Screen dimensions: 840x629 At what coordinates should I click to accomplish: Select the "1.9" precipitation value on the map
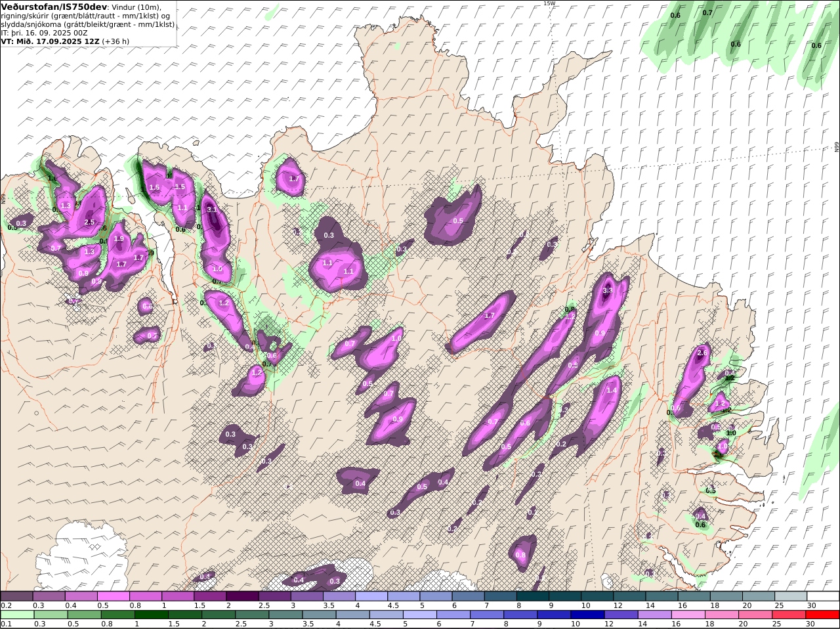pos(119,239)
